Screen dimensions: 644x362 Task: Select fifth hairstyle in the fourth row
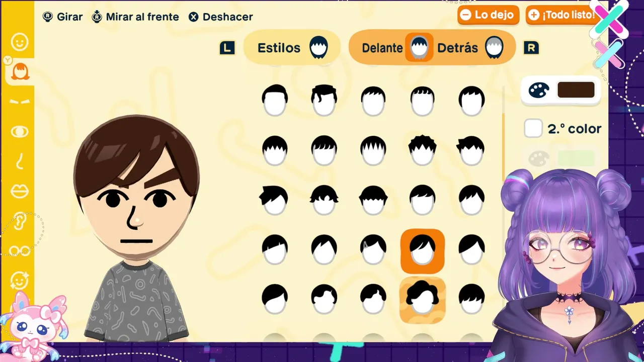pyautogui.click(x=472, y=250)
